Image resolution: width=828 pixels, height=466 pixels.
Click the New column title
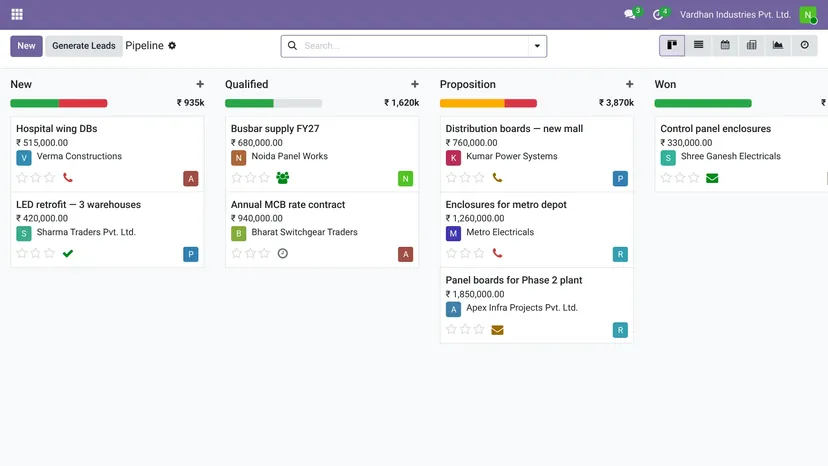tap(21, 84)
